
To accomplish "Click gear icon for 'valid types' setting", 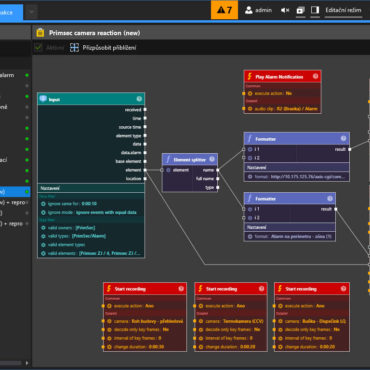I will (43, 236).
